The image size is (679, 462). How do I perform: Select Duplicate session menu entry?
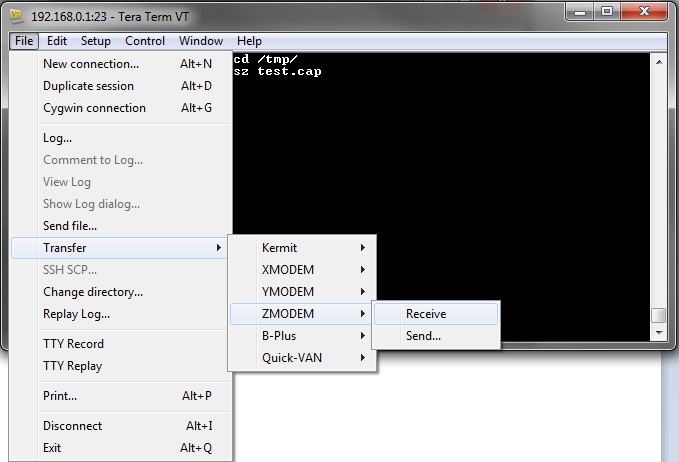(x=120, y=86)
